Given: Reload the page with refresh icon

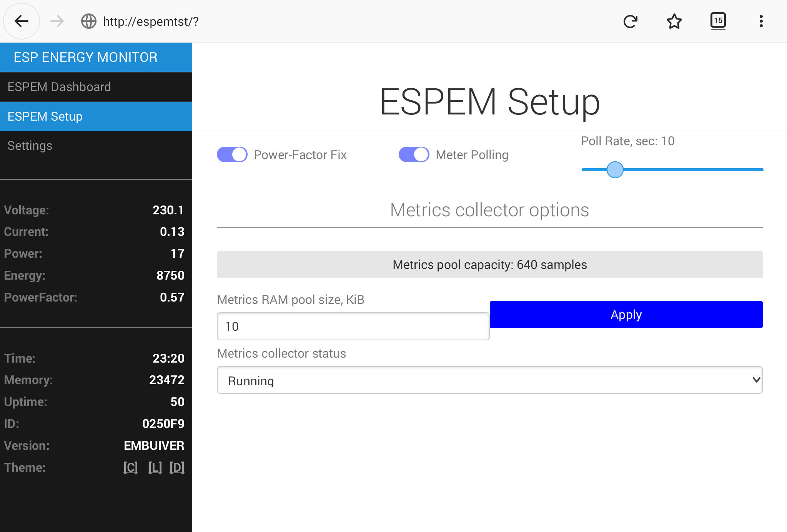Looking at the screenshot, I should pos(631,21).
